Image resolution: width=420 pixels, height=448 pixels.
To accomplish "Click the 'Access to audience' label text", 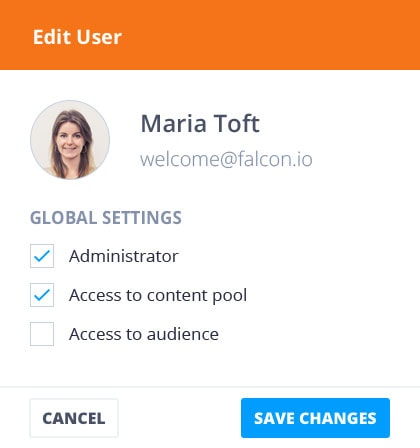I will click(x=144, y=334).
